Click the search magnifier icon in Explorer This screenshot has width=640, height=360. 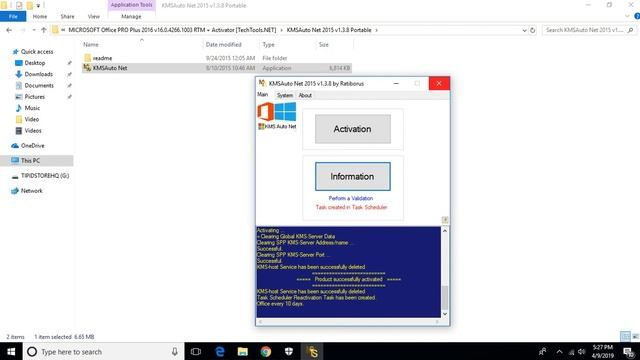tap(631, 30)
